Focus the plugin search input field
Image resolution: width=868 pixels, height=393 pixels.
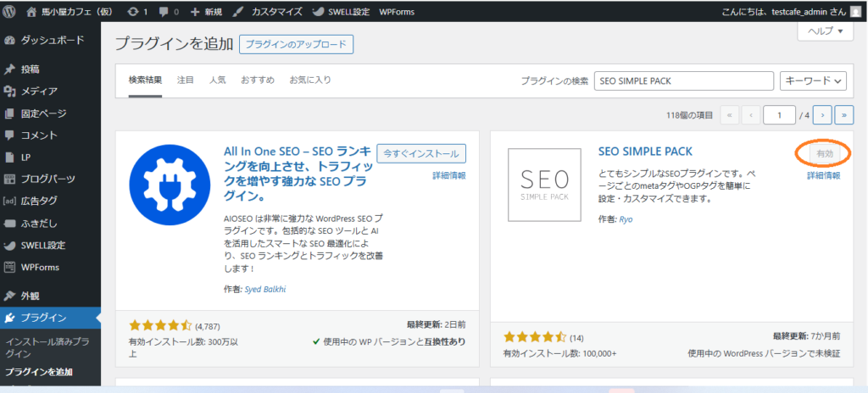coord(684,80)
